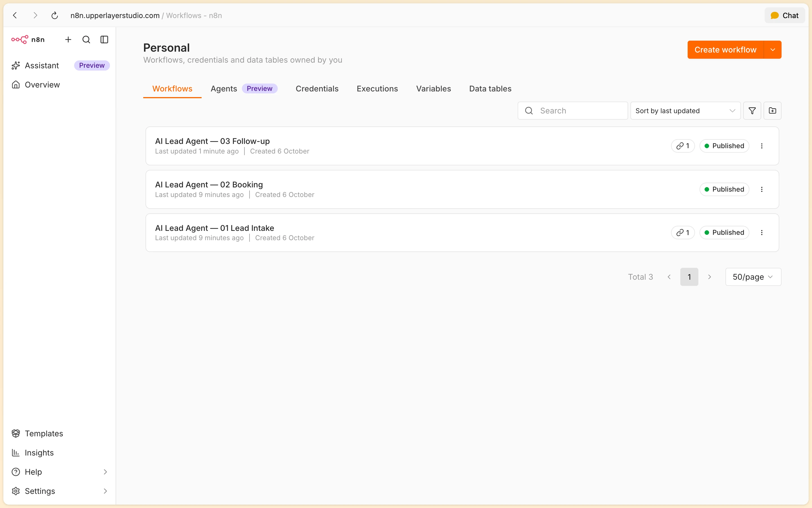Viewport: 812px width, 508px height.
Task: Switch to the Credentials tab
Action: (317, 89)
